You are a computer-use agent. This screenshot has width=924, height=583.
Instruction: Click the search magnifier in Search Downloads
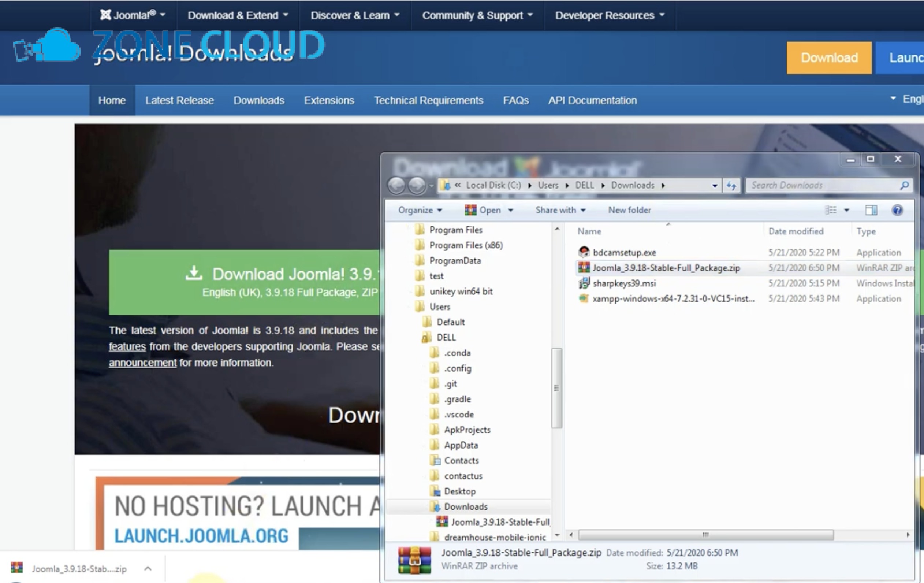coord(904,186)
